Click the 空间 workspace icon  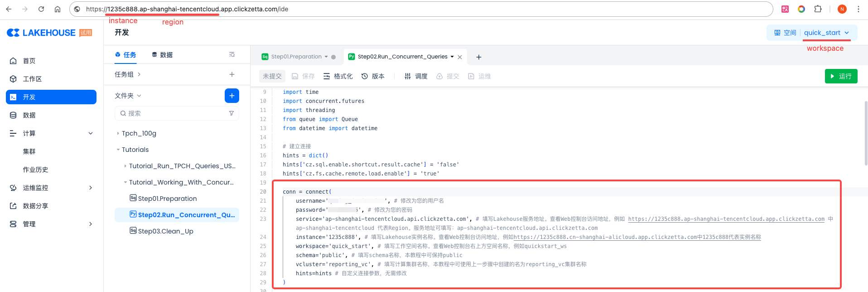(x=777, y=33)
